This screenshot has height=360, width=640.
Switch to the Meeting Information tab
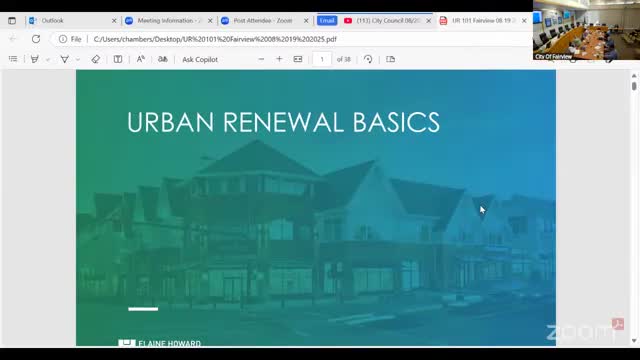pos(169,20)
